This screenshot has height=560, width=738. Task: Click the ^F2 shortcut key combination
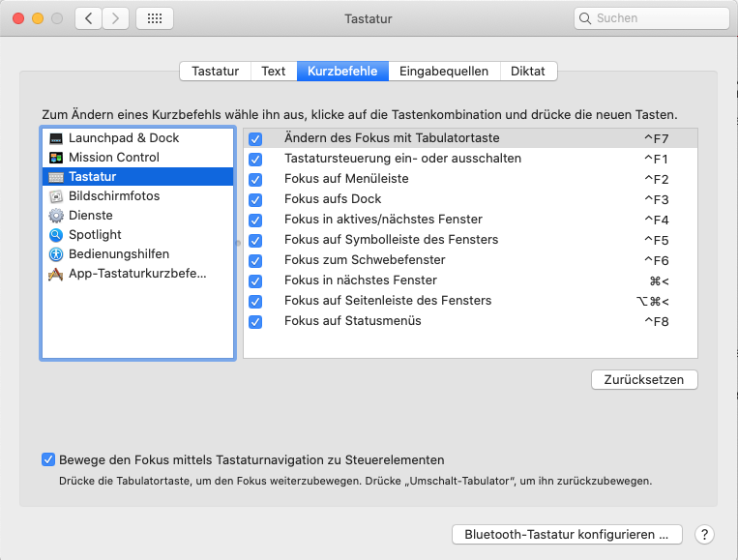(657, 179)
